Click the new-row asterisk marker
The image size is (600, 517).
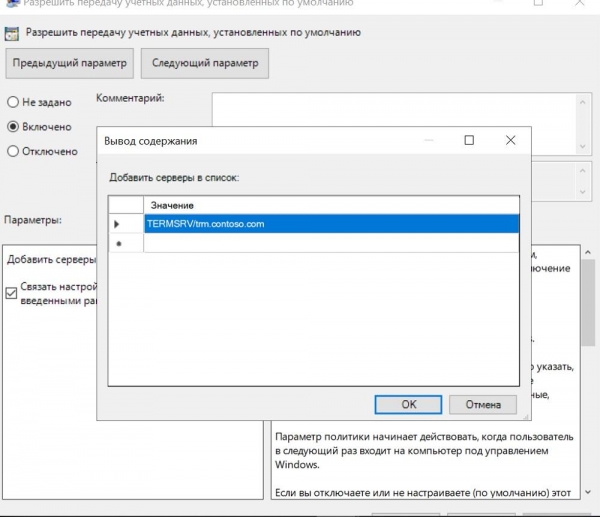[x=119, y=243]
